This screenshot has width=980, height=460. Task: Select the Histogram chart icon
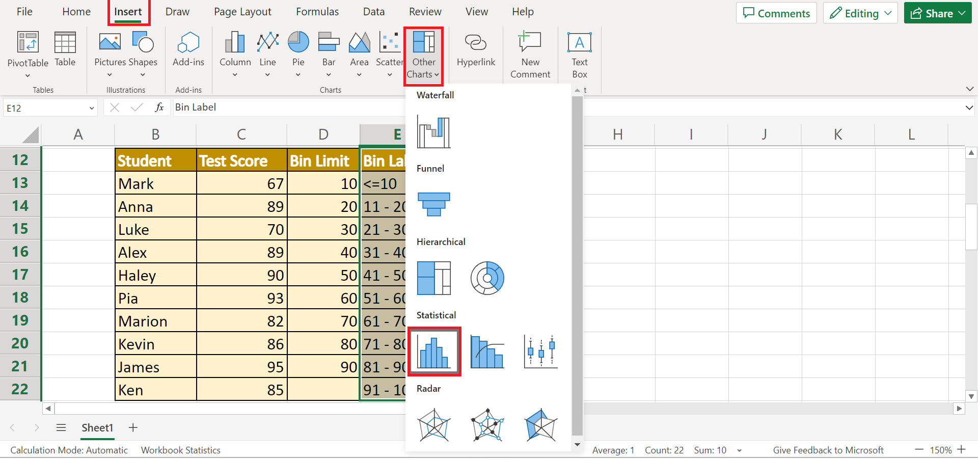434,352
